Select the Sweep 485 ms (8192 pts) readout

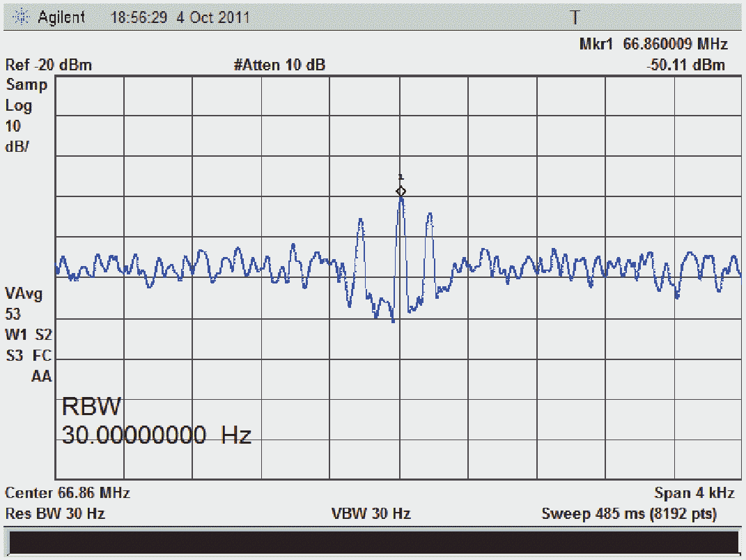coord(628,514)
